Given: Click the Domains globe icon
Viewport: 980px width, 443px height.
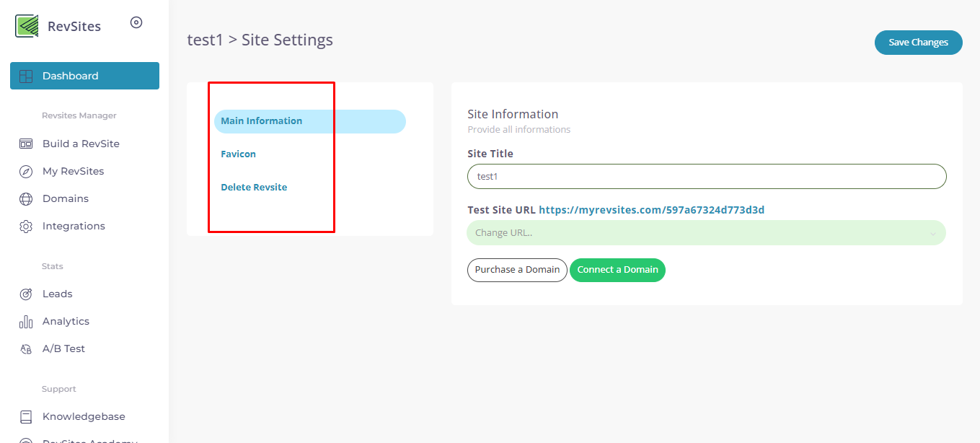Looking at the screenshot, I should (25, 198).
